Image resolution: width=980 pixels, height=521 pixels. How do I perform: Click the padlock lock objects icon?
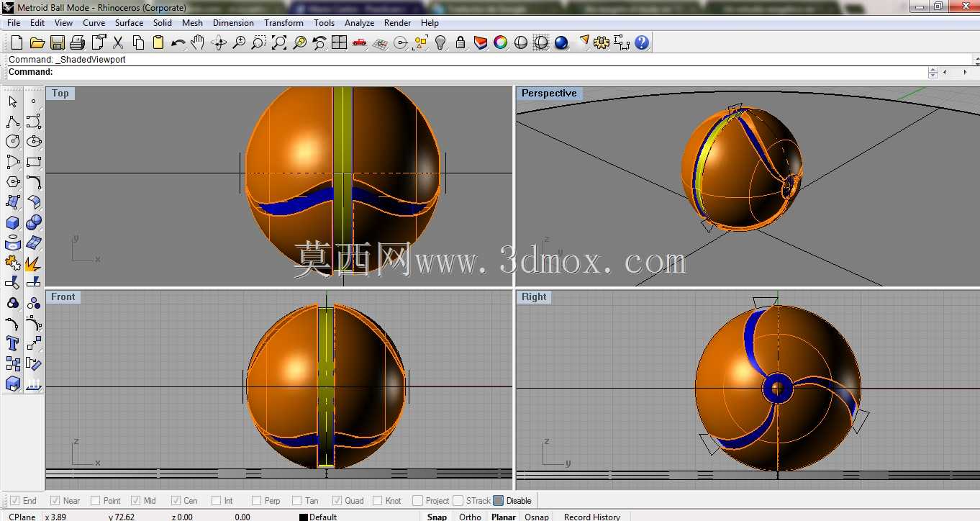coord(461,42)
